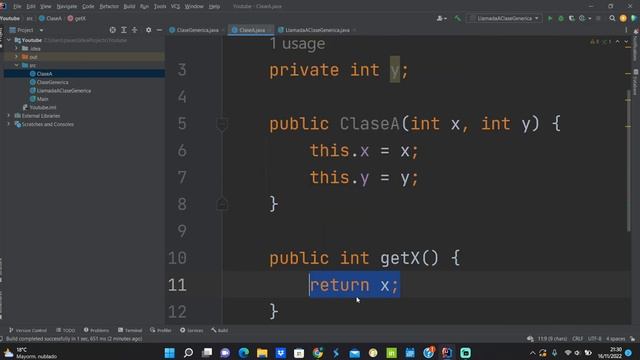The image size is (640, 360).
Task: Click the build completed status message
Action: point(74,339)
